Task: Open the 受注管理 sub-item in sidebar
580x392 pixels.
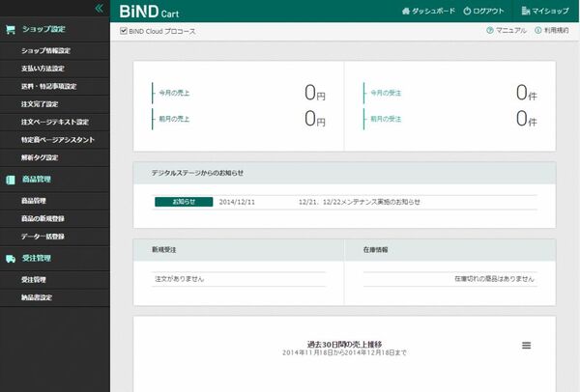Action: pyautogui.click(x=33, y=280)
